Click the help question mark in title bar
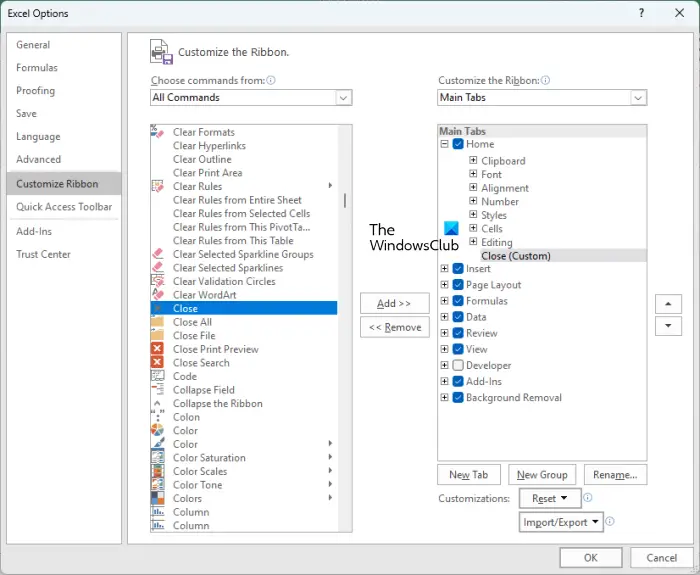This screenshot has width=700, height=575. (x=641, y=13)
